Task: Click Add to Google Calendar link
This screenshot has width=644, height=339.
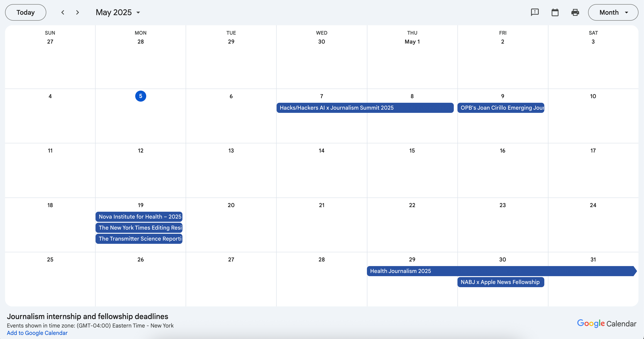Action: 37,333
